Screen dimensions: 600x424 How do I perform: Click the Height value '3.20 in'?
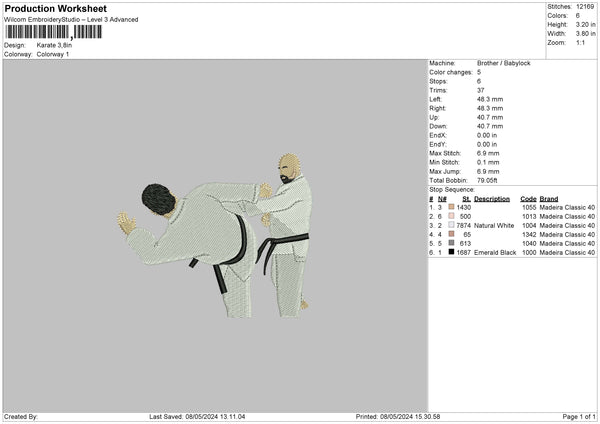pos(585,24)
